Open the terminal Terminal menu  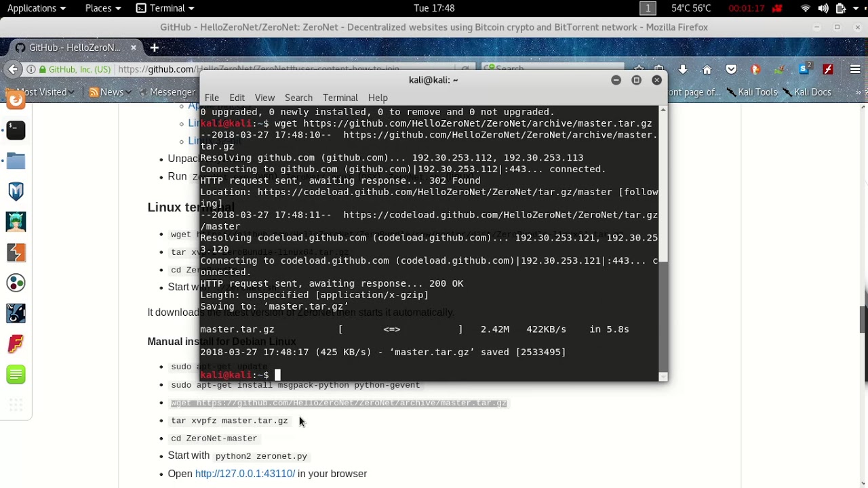click(x=340, y=98)
